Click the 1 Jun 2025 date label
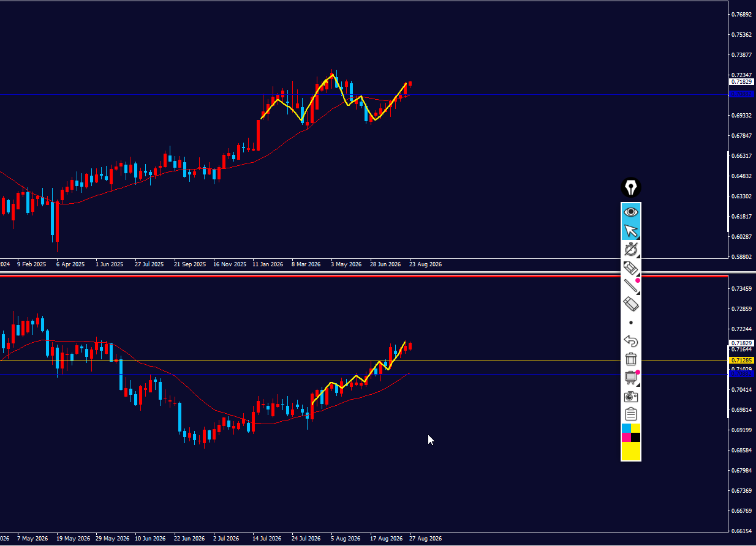 [110, 264]
